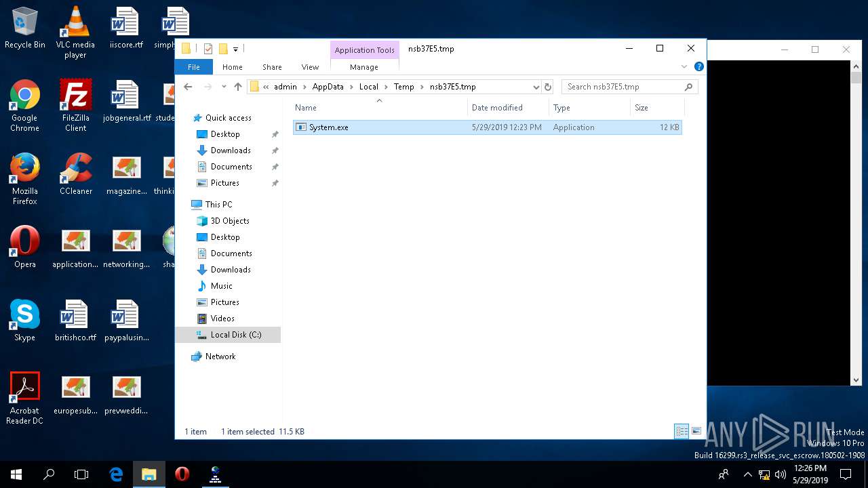
Task: Launch CCleaner desktop shortcut
Action: coord(75,175)
